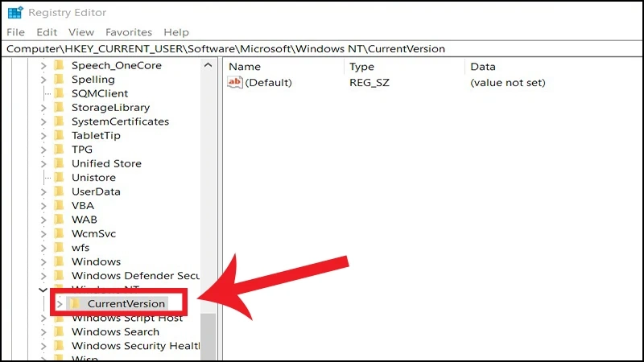Click the REG_SZ type cell

click(369, 83)
